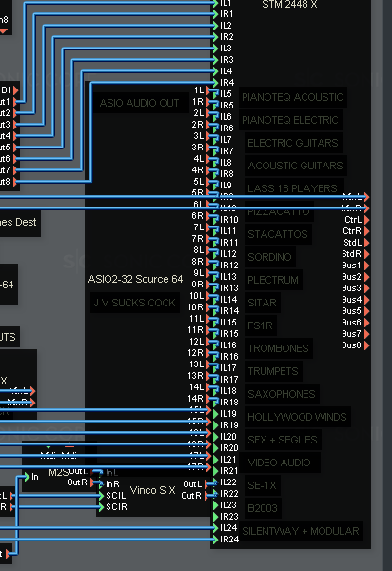This screenshot has width=392, height=571.
Task: Click the IL2 input connector
Action: point(215,26)
